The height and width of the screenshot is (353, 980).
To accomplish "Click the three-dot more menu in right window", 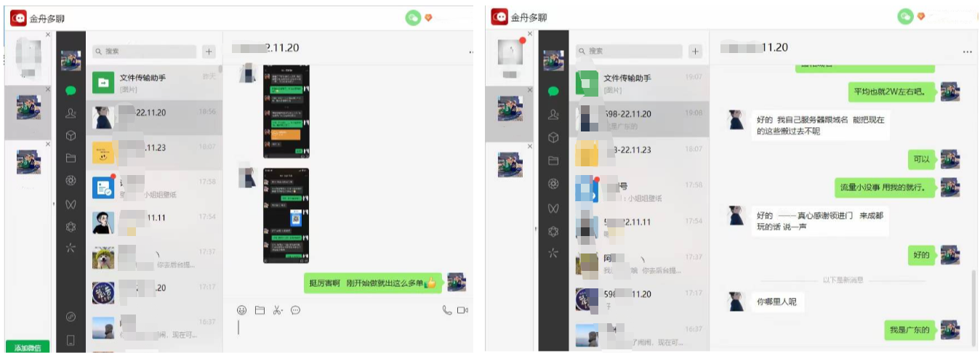I will [x=967, y=52].
